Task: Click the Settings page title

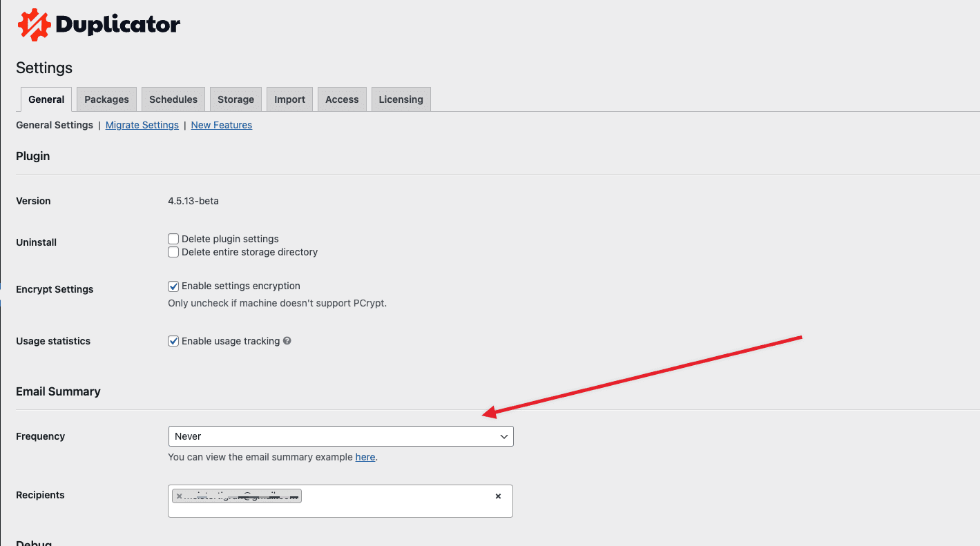Action: click(x=44, y=68)
